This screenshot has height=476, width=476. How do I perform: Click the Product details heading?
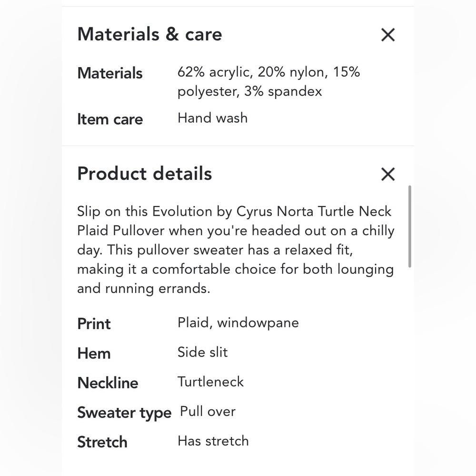click(144, 174)
